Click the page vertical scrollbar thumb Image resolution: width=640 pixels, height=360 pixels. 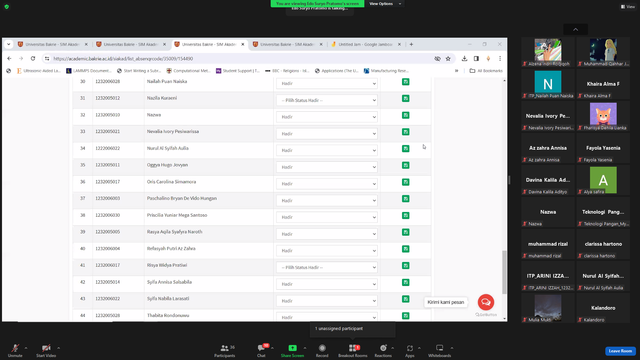[x=504, y=272]
